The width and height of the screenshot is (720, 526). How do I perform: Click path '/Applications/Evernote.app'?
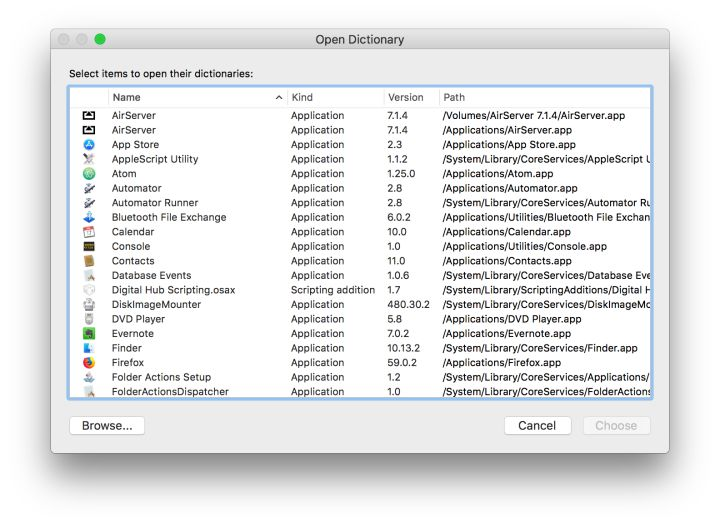click(x=506, y=334)
